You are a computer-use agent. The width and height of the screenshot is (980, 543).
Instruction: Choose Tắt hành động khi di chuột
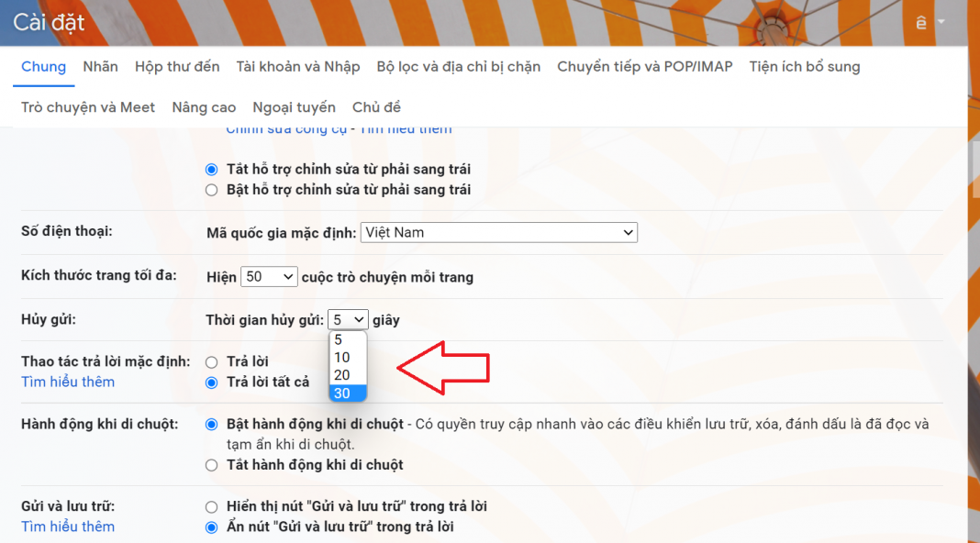212,465
